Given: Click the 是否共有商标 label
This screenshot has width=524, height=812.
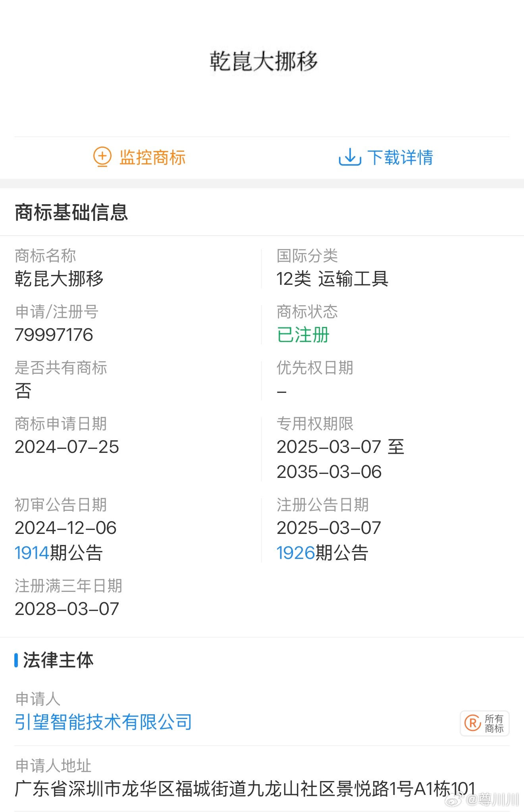Looking at the screenshot, I should (x=61, y=368).
